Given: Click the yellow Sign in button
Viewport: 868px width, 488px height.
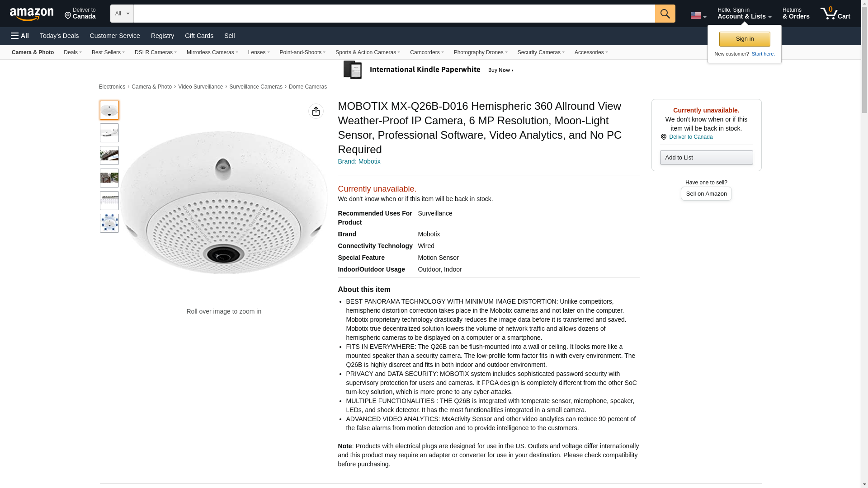Looking at the screenshot, I should tap(744, 39).
